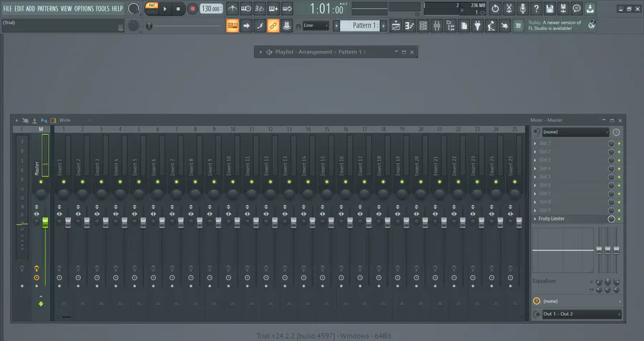Open the TOOLS menu

tap(102, 8)
